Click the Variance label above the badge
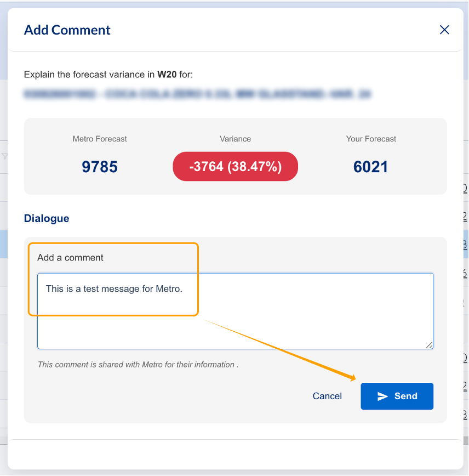 point(236,139)
